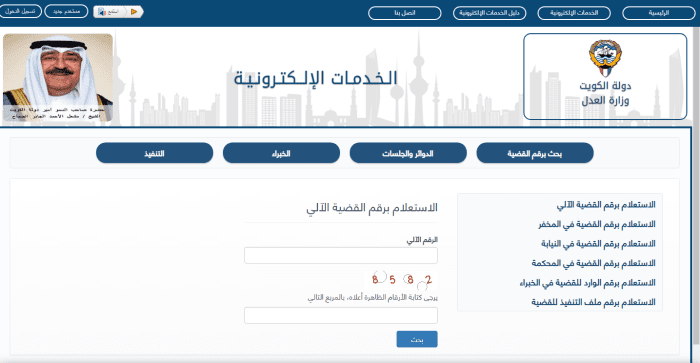Screen dimensions: 700x363
Task: Open الاستعلام برقم ملف التنفيذ للقضية link
Action: click(593, 302)
